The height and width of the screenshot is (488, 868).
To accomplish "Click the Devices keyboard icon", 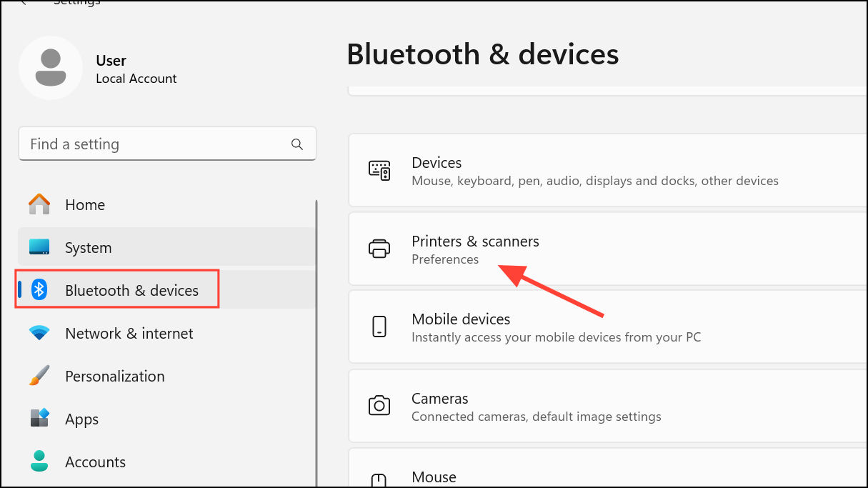I will 379,170.
